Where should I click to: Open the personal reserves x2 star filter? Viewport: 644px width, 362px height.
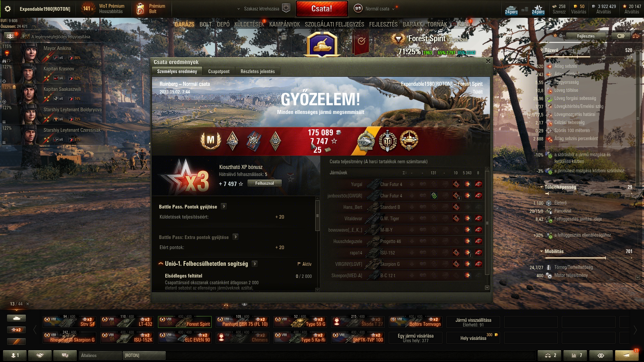pyautogui.click(x=16, y=330)
